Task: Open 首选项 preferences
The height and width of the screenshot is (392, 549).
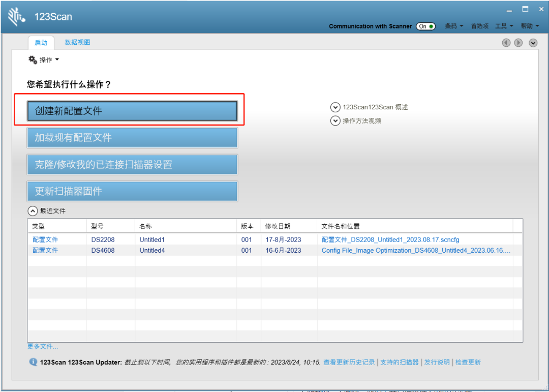Action: [x=479, y=26]
